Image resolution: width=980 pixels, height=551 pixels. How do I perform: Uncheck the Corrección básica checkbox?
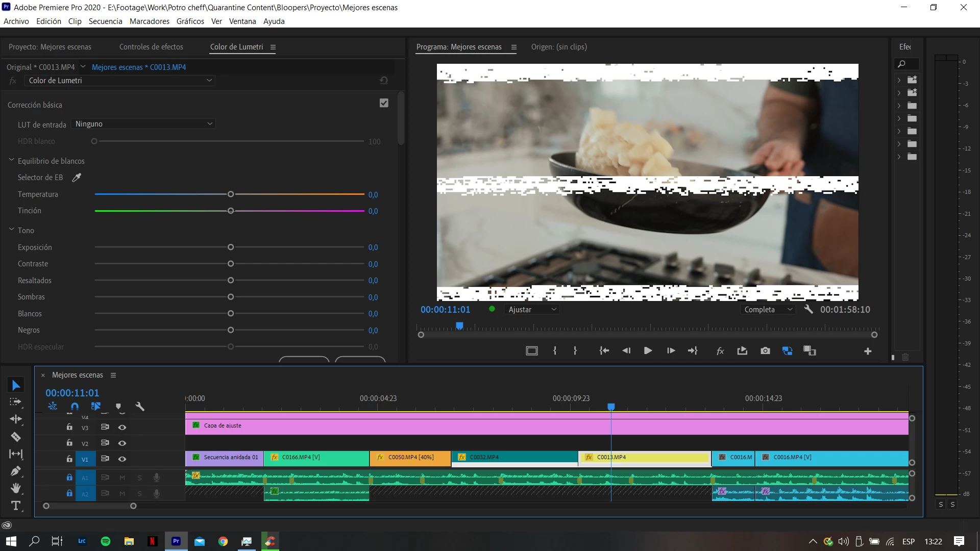[x=384, y=103]
